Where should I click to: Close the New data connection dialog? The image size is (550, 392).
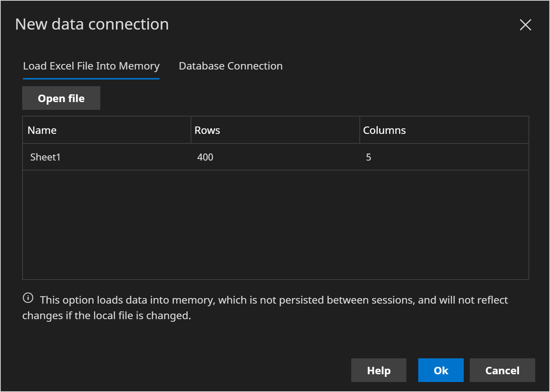click(x=525, y=25)
